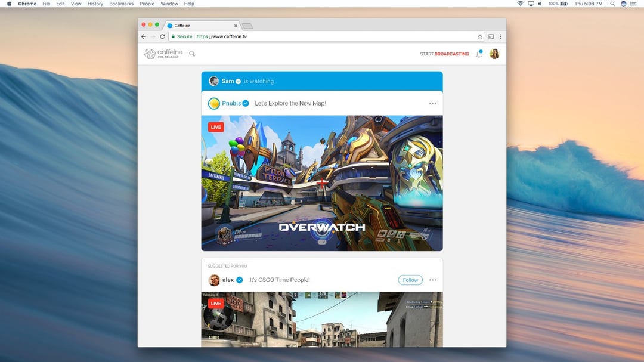644x362 pixels.
Task: Click the Caffeine logo icon
Action: (150, 54)
